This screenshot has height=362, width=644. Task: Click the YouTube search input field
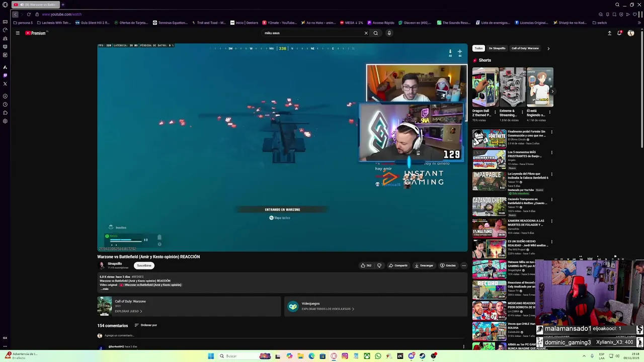point(312,33)
